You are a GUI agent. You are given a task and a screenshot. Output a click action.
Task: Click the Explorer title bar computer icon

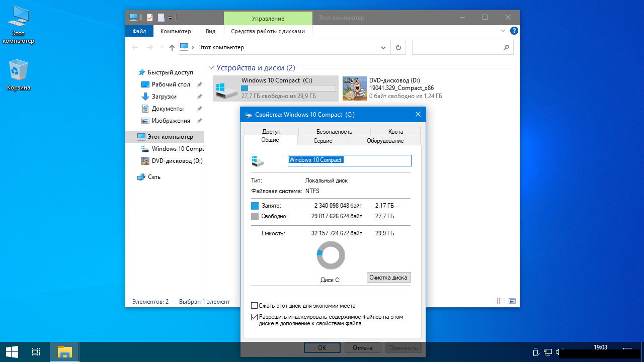133,18
